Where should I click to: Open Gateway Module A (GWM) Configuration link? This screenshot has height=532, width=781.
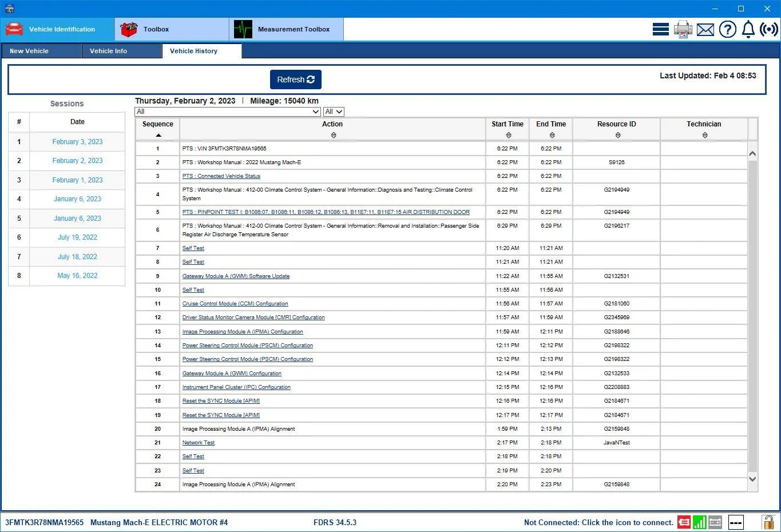click(x=232, y=374)
